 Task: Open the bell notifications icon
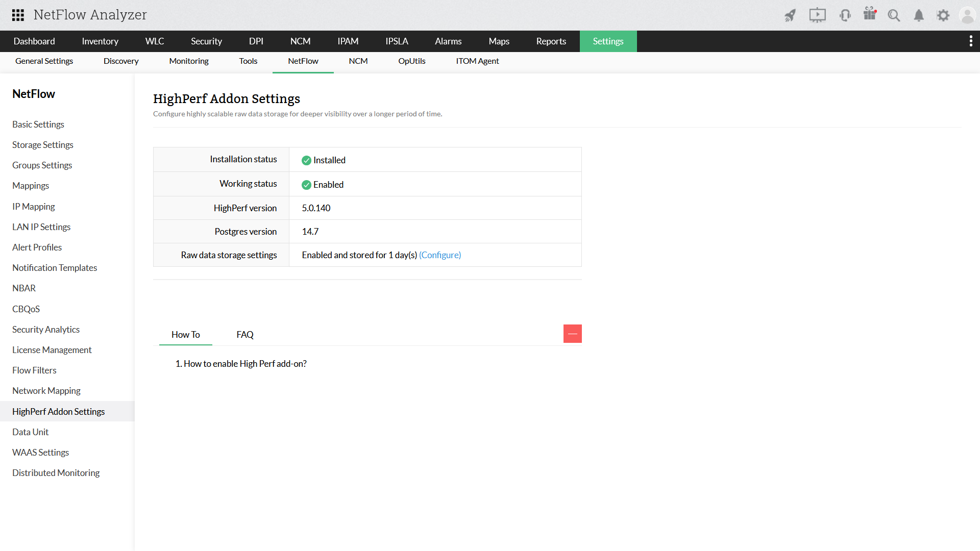(919, 15)
